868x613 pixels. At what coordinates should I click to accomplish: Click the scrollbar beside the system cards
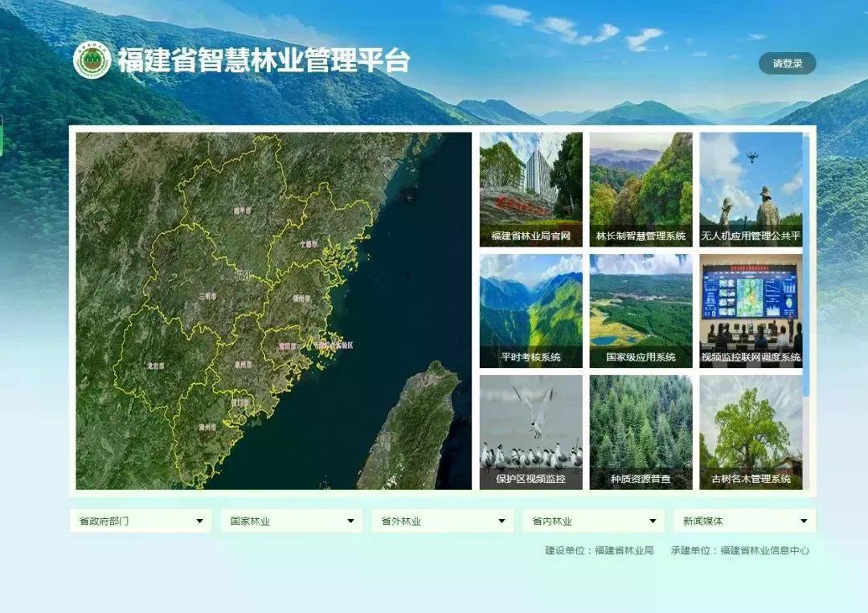(x=806, y=266)
